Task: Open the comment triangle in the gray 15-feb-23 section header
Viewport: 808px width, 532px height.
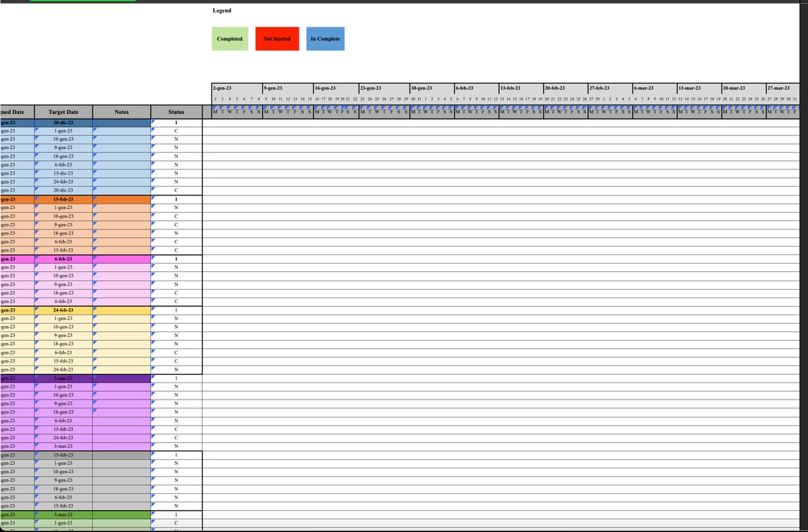Action: point(35,455)
